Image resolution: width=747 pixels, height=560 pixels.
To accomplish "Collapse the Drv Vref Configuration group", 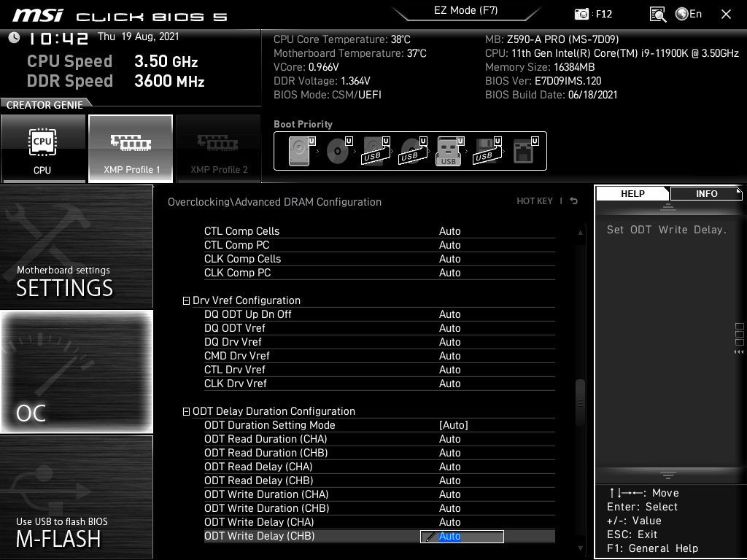I will coord(186,301).
